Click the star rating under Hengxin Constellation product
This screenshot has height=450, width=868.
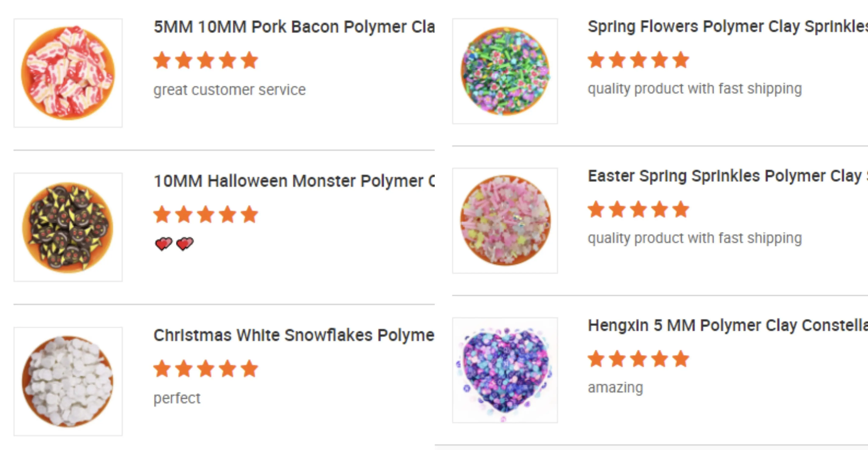coord(638,359)
